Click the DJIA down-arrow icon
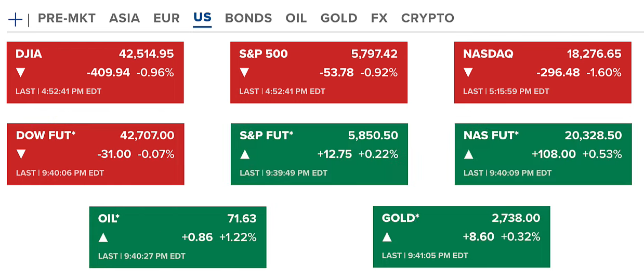644x278 pixels. [21, 73]
